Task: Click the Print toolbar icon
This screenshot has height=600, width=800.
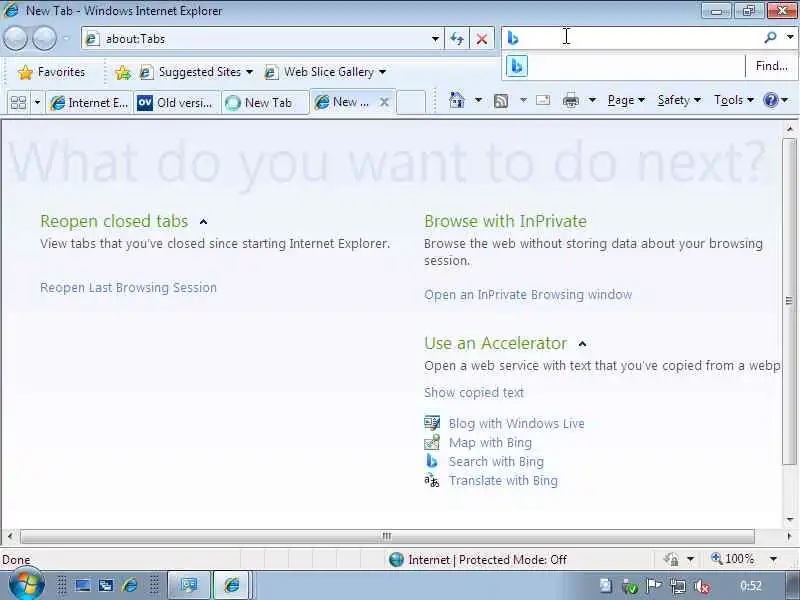Action: 570,101
